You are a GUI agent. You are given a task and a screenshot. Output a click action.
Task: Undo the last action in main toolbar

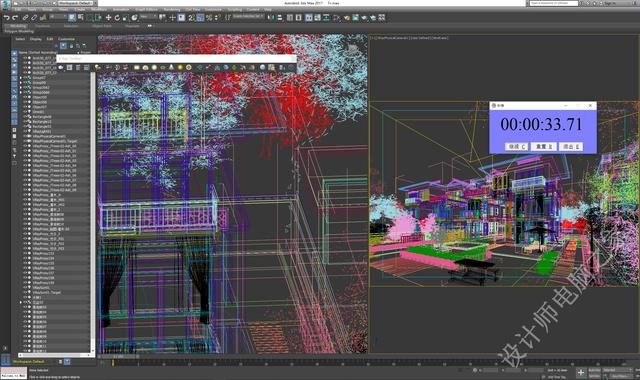(6, 18)
